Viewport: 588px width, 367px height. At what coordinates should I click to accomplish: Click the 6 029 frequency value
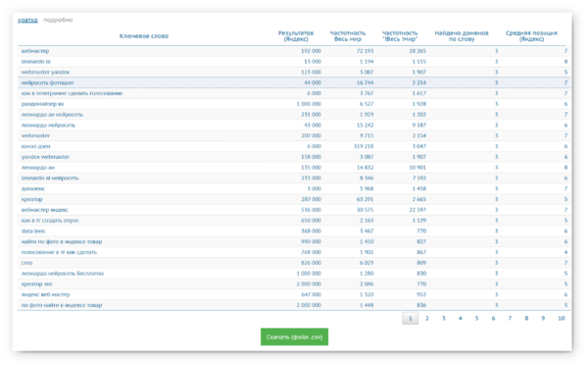[367, 263]
